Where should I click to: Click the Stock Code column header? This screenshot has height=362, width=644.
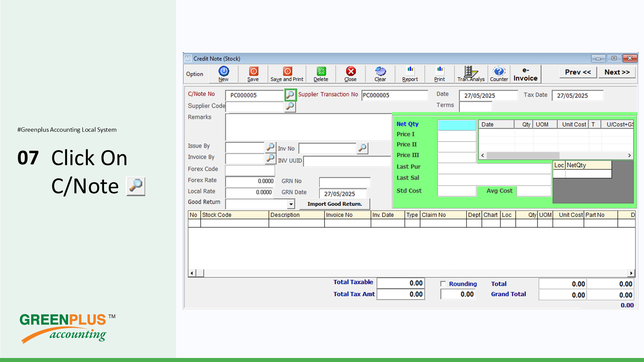(235, 215)
